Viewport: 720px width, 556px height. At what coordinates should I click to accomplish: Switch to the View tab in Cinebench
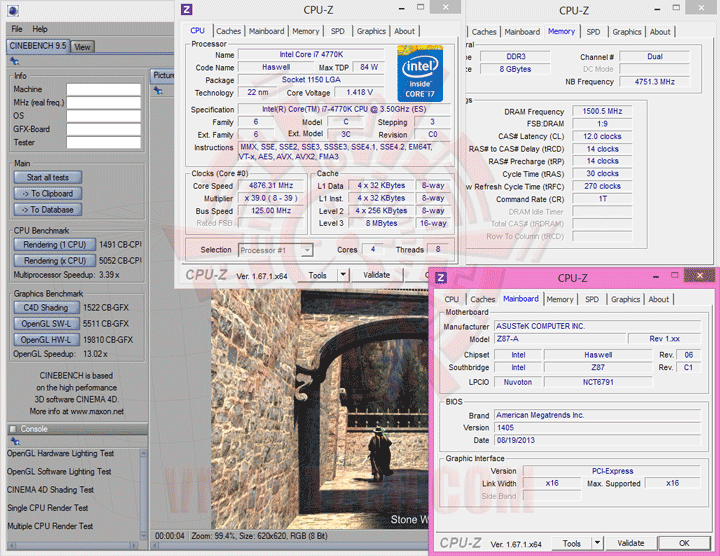82,46
